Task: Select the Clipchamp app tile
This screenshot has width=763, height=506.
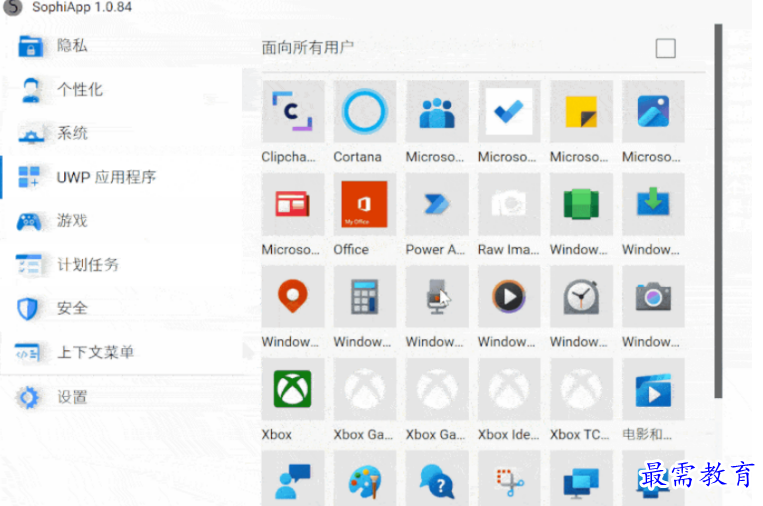Action: [x=292, y=111]
